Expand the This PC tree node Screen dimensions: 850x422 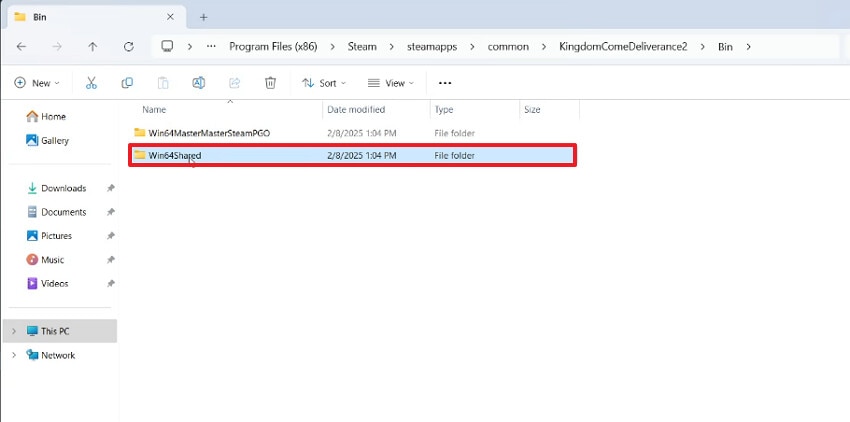pos(14,331)
